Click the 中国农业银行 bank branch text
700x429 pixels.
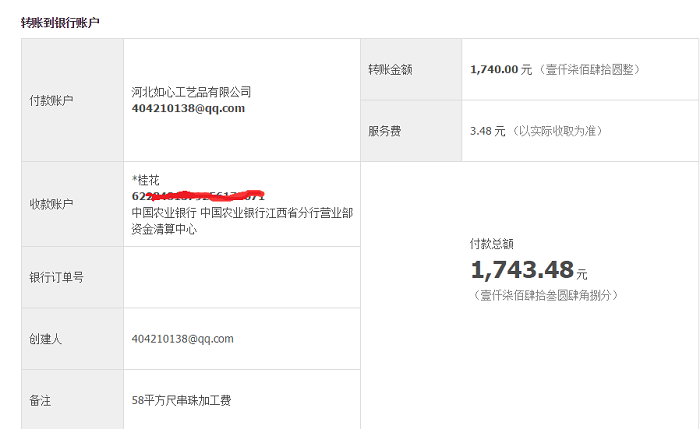click(241, 212)
